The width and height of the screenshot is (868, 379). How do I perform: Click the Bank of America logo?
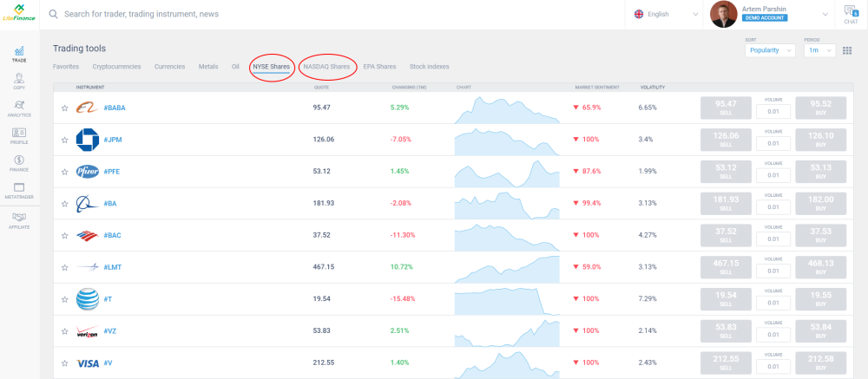click(88, 235)
